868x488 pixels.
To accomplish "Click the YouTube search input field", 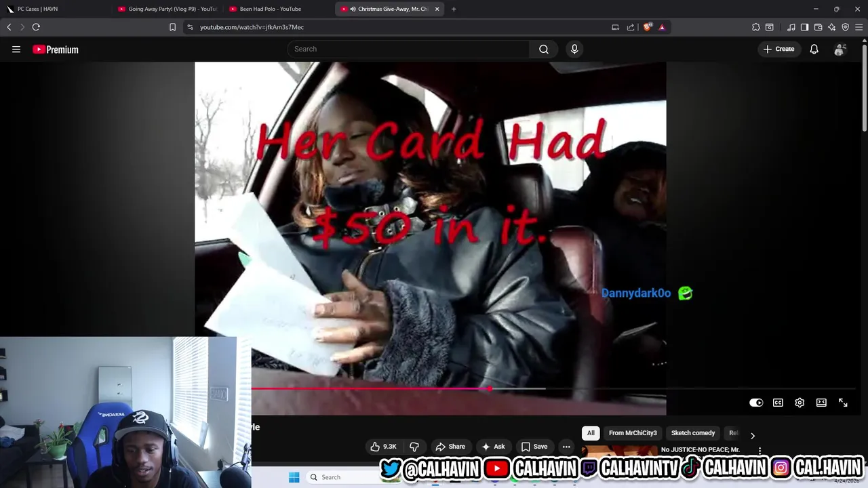I will [408, 49].
